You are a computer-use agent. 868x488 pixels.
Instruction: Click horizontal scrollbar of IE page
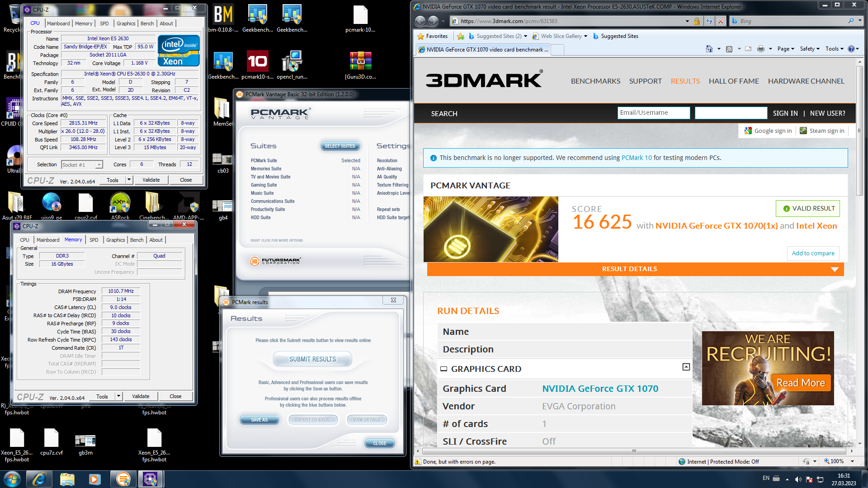tap(633, 451)
